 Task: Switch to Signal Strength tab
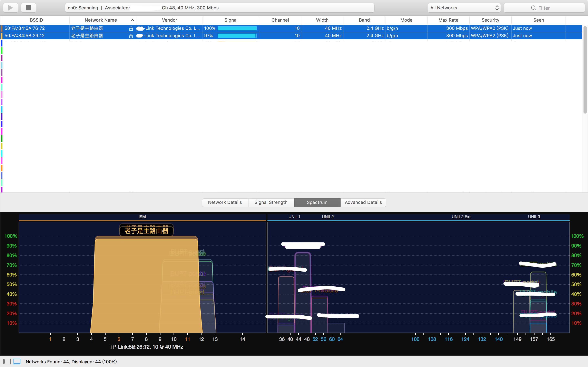click(271, 202)
